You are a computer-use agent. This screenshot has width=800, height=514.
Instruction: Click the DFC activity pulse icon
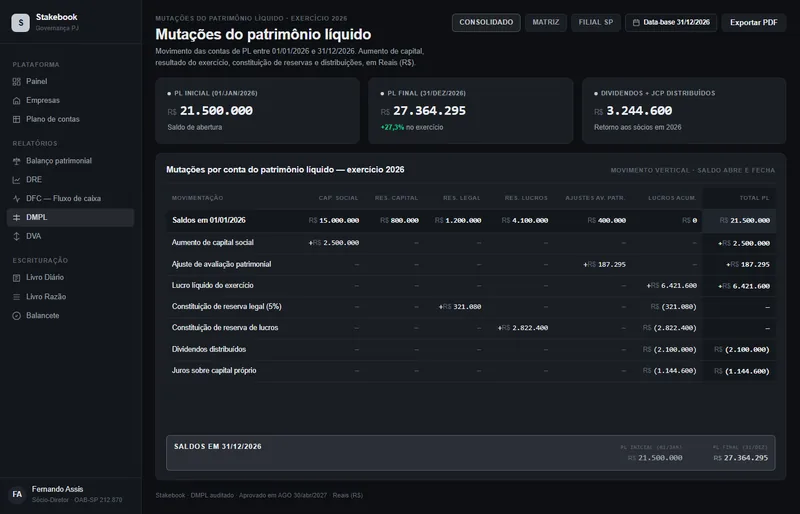pos(16,199)
